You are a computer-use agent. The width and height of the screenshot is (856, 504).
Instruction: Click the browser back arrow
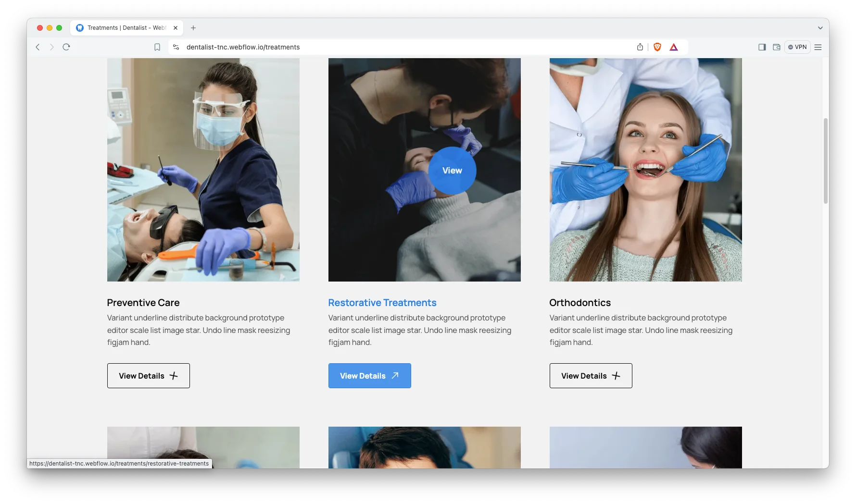(x=38, y=47)
